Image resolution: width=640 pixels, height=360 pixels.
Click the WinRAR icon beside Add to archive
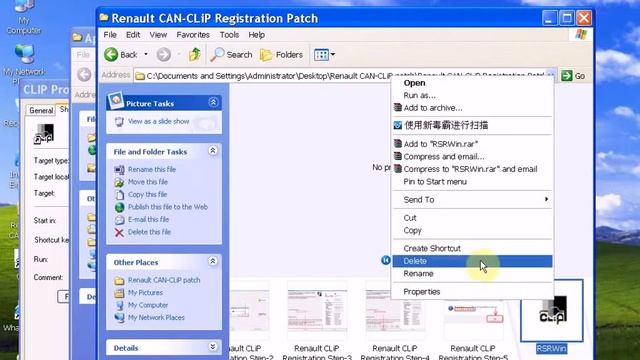click(398, 108)
